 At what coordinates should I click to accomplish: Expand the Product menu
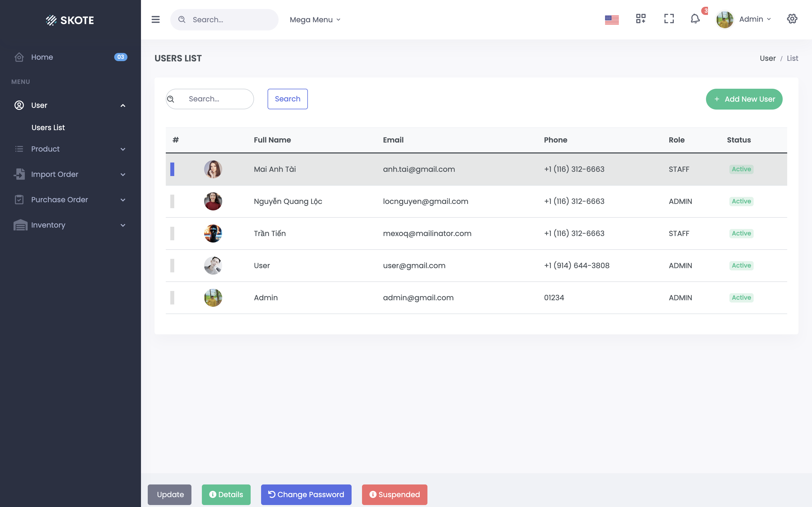45,149
